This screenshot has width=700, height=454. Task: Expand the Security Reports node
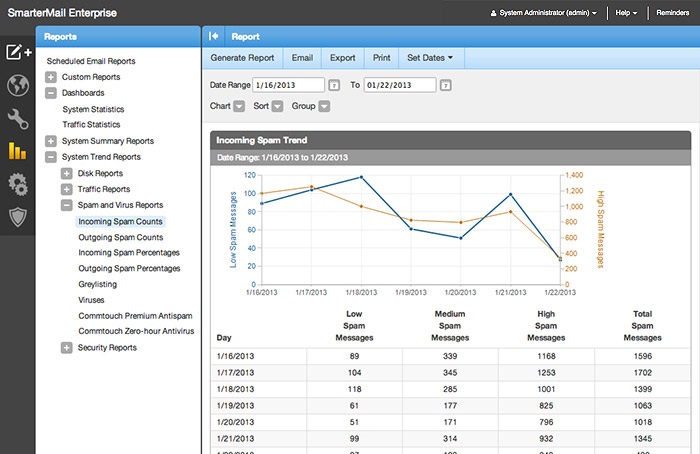pos(67,348)
